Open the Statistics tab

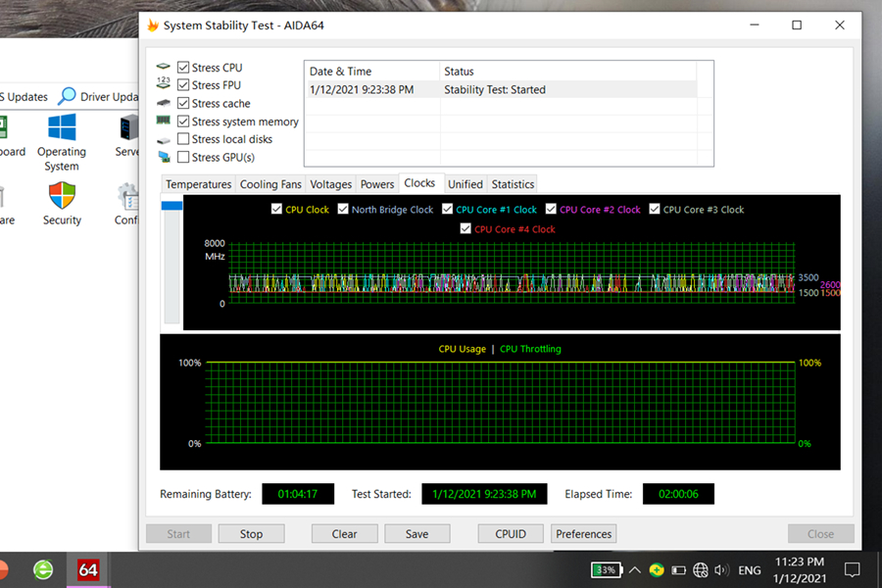pos(513,184)
